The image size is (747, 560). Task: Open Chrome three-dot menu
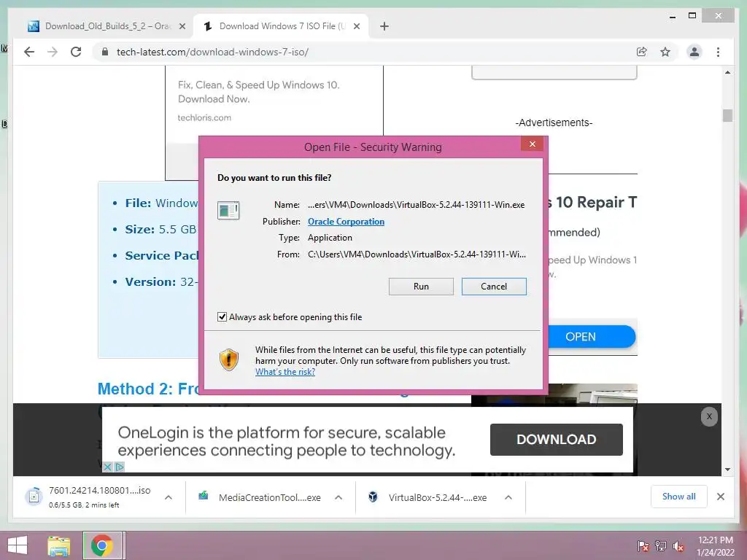pos(718,52)
